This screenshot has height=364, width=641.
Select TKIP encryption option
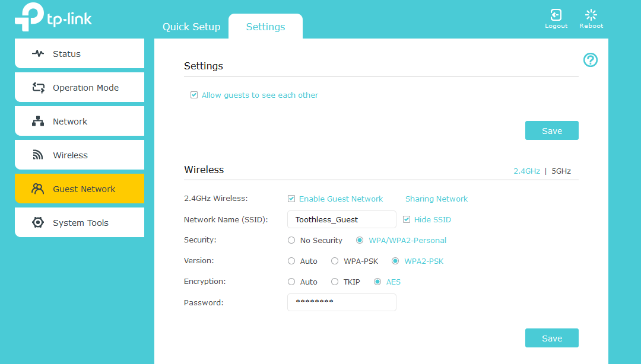point(335,282)
